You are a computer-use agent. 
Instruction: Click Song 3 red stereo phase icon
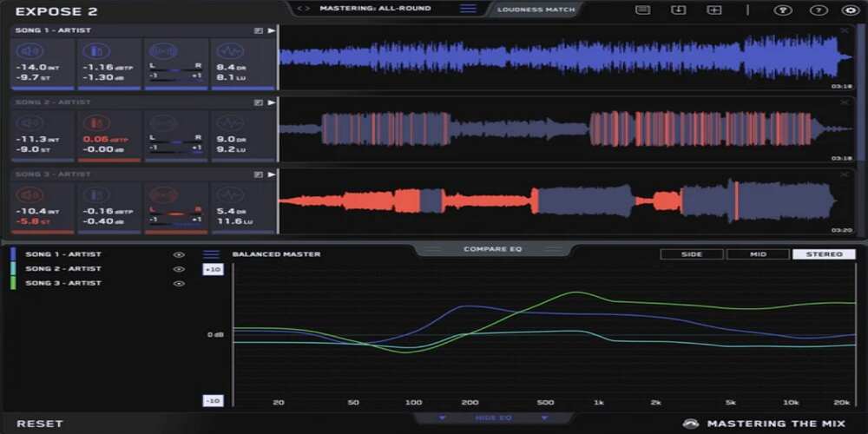pos(163,194)
